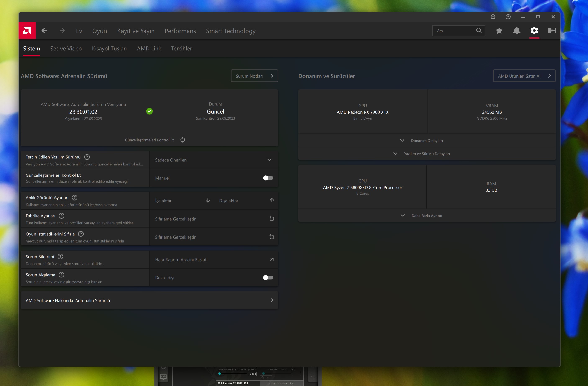Toggle the Manuel update check switch
Viewport: 588px width, 386px height.
click(268, 178)
